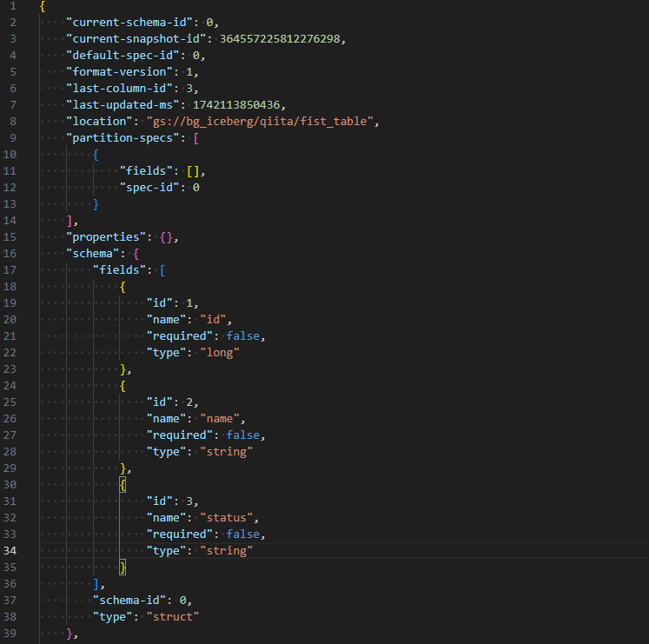
Task: Click the false value on line 21
Action: (243, 335)
